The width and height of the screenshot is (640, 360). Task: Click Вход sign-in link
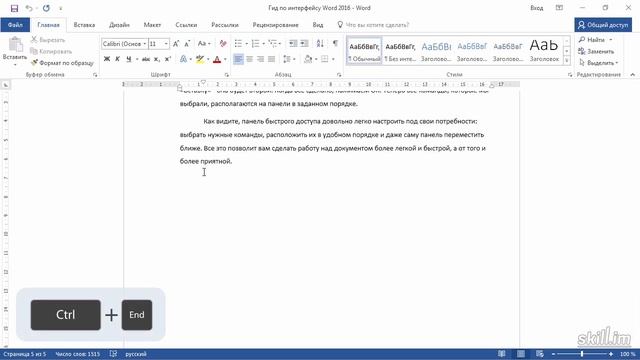click(537, 8)
